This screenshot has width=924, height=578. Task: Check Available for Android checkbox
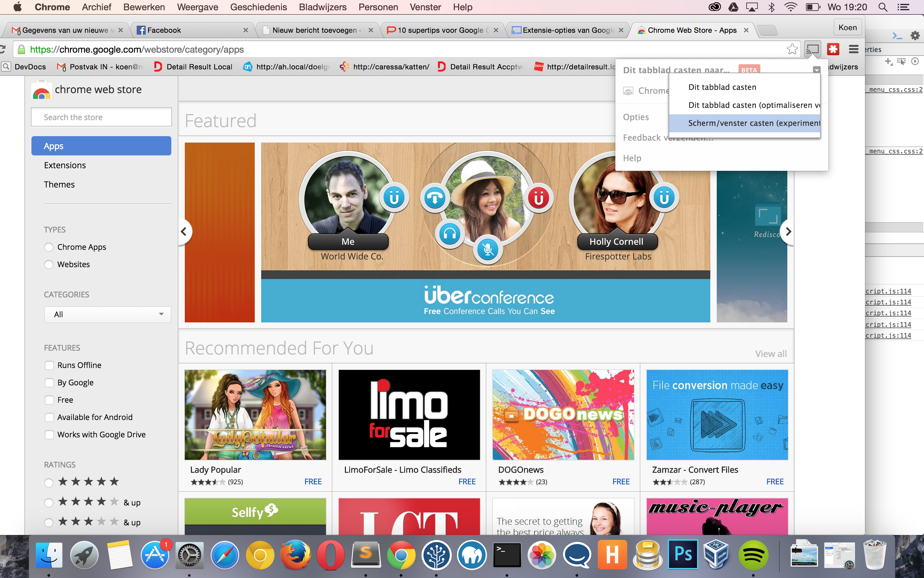[x=49, y=417]
